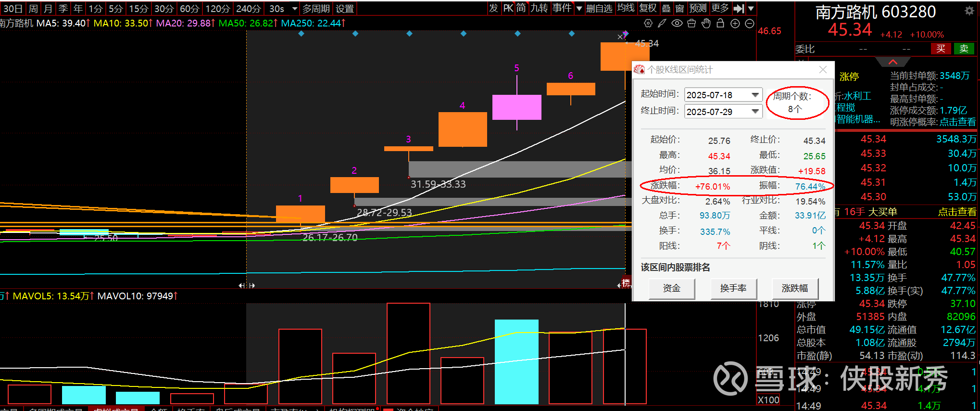Click the cyan volume bar of day 5

[x=517, y=361]
